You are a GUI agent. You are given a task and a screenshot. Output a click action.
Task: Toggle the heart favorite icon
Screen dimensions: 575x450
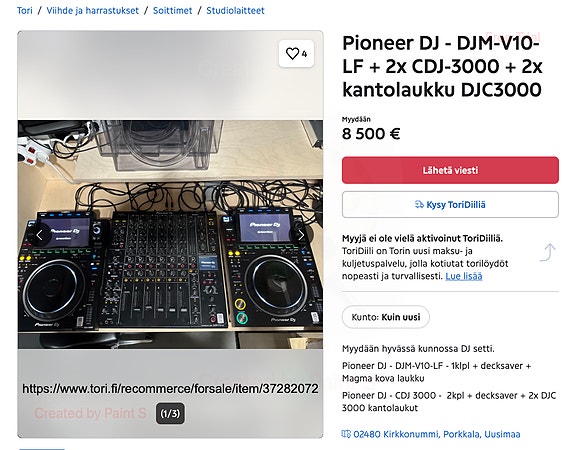(292, 54)
